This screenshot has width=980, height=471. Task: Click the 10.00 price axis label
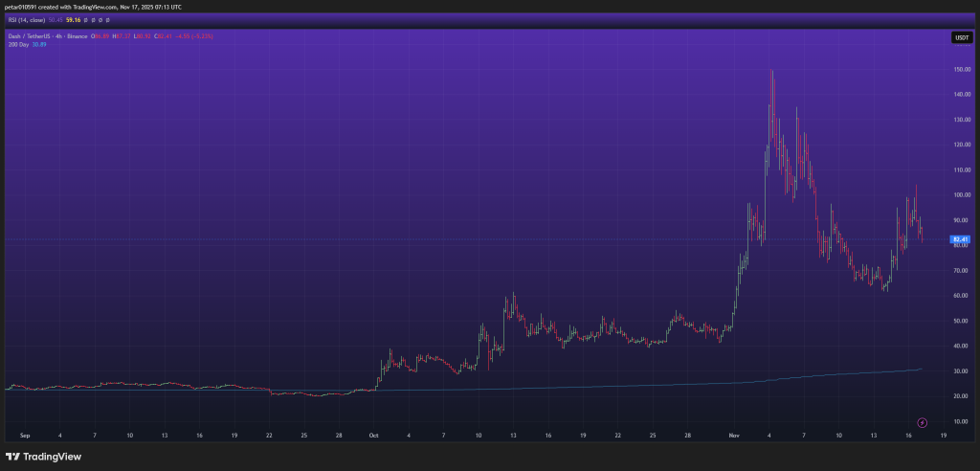coord(960,420)
